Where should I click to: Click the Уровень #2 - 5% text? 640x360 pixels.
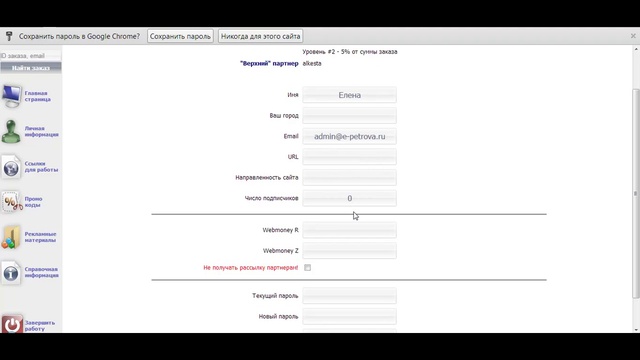click(x=350, y=51)
